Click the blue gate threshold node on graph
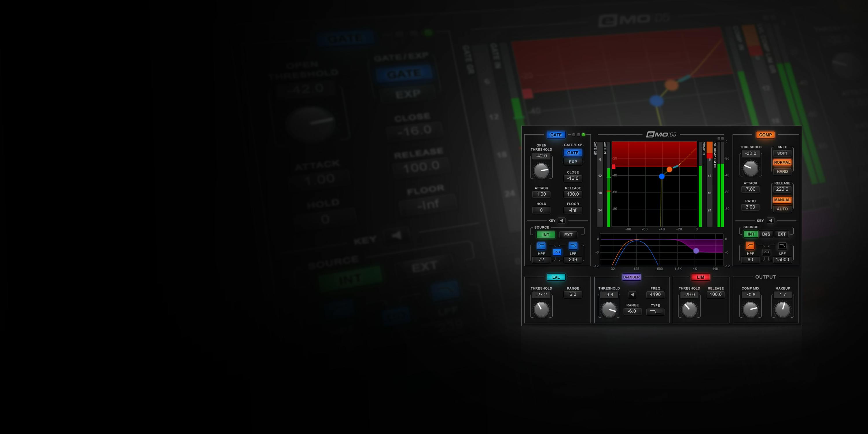 [662, 176]
